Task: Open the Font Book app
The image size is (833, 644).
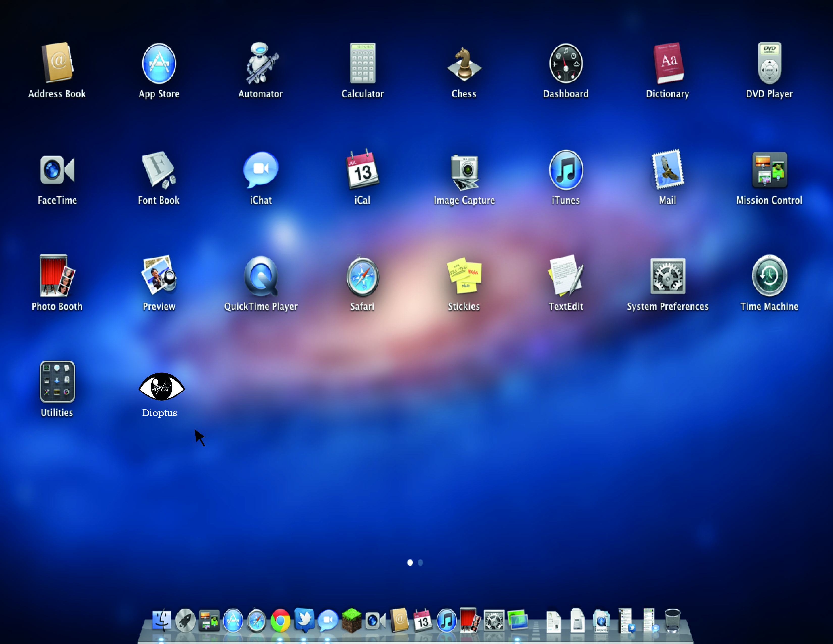Action: point(159,170)
